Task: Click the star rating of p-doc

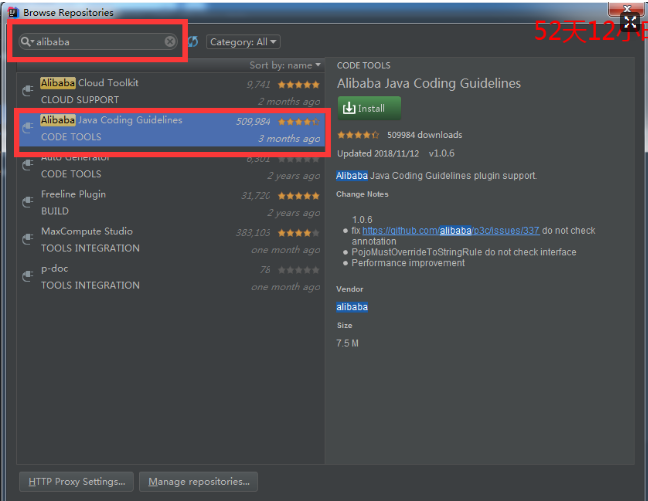Action: tap(298, 270)
